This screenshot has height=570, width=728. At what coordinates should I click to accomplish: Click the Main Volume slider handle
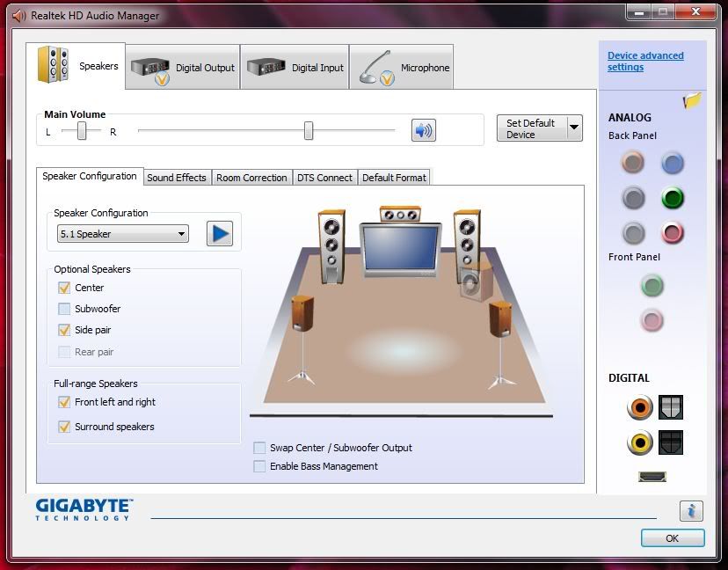(x=309, y=131)
